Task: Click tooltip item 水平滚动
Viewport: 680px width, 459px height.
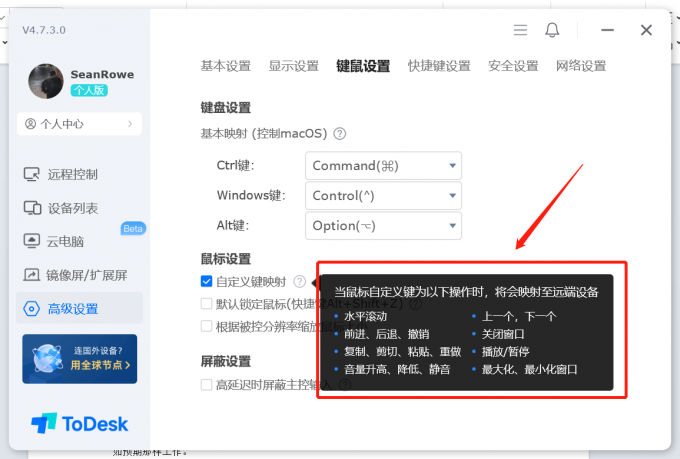Action: pos(365,316)
